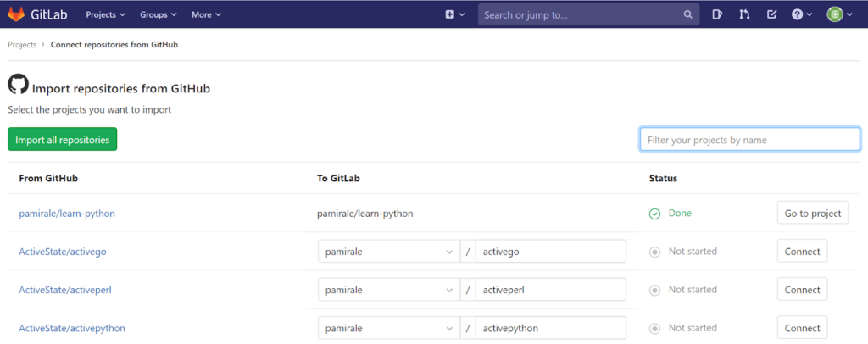Click Not started status icon for activepython
868x344 pixels.
pos(655,329)
